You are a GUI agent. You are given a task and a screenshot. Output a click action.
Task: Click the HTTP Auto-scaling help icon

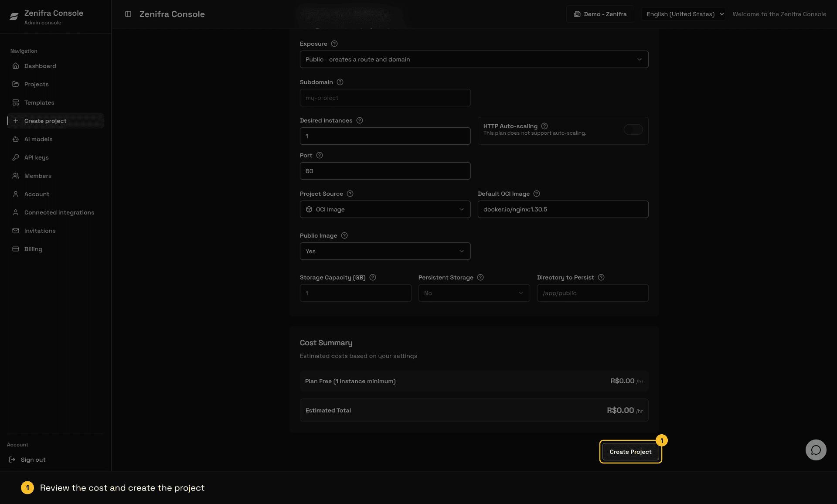(544, 126)
